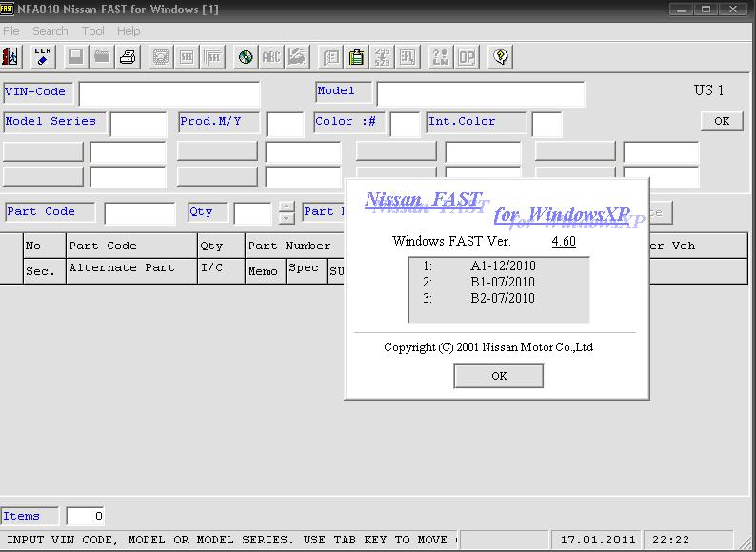Click the "US 1" region indicator

708,90
